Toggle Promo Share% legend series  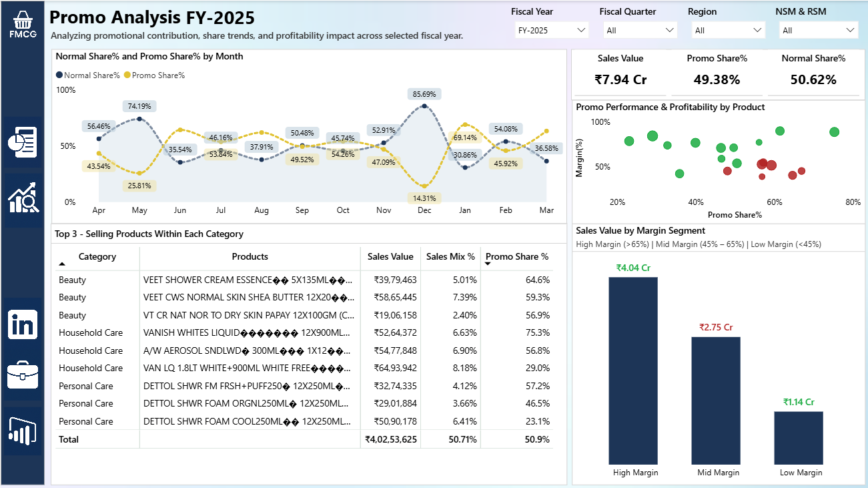(x=154, y=75)
